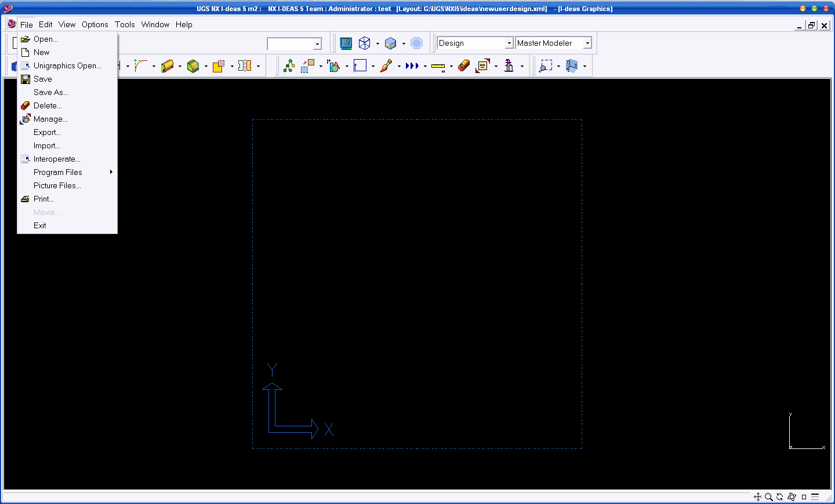Choose Exit from File menu
Viewport: 835px width, 504px height.
(67, 225)
